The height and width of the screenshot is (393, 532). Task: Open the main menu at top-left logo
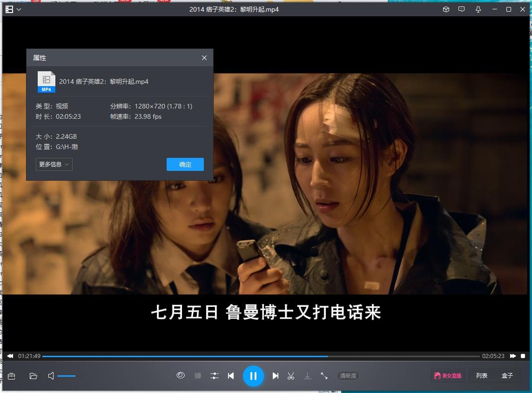pos(13,9)
